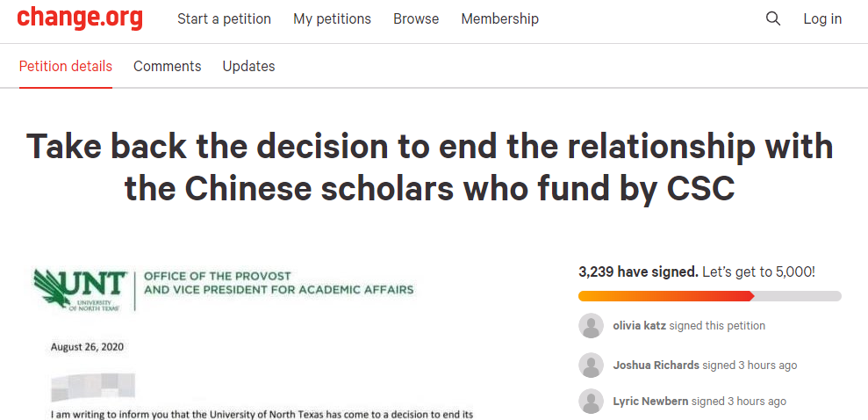This screenshot has width=868, height=420.
Task: Click Lyric Newbern's avatar icon
Action: pyautogui.click(x=592, y=402)
